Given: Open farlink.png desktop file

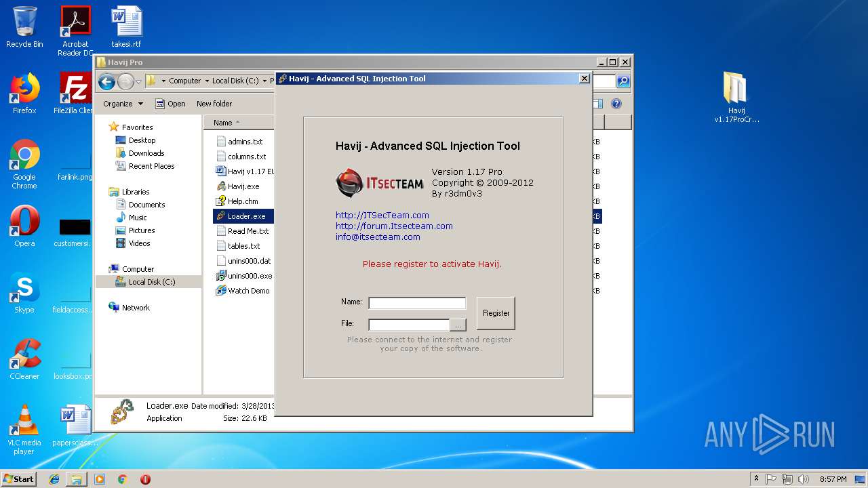Looking at the screenshot, I should [75, 164].
